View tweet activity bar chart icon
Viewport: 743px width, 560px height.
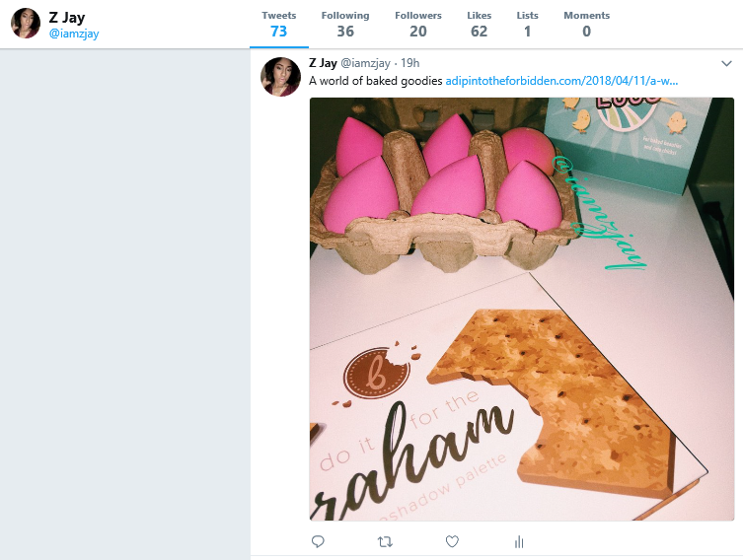(x=519, y=541)
